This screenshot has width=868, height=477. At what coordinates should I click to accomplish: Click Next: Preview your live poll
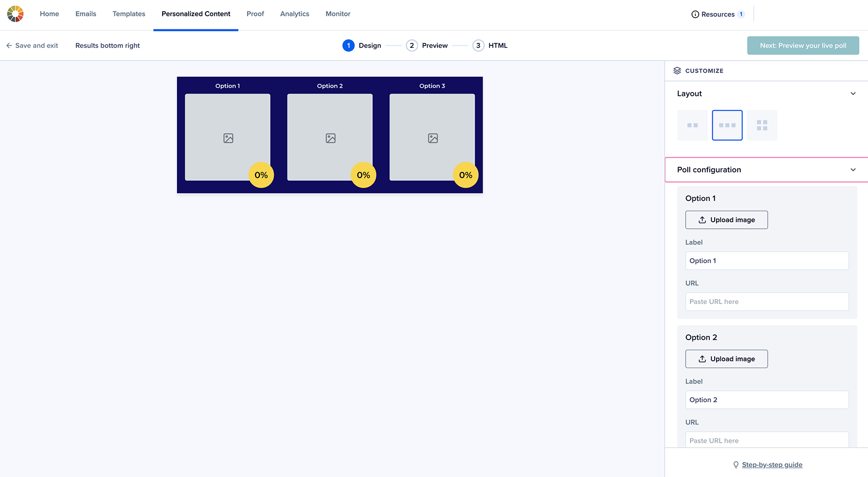[x=803, y=46]
